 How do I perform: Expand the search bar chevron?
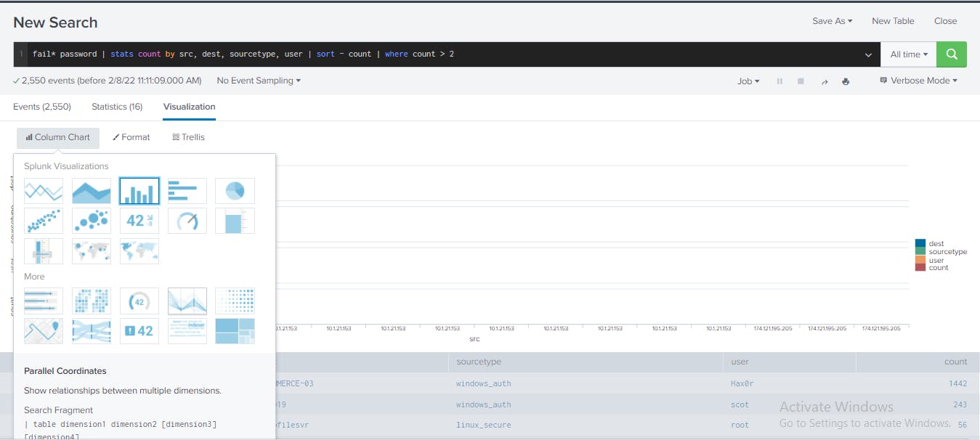[x=869, y=55]
